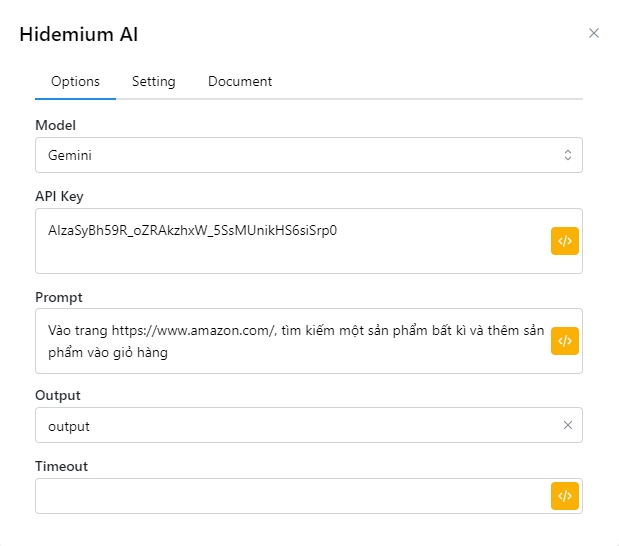Screen dimensions: 619x546
Task: Click the Output label text
Action: tap(58, 395)
